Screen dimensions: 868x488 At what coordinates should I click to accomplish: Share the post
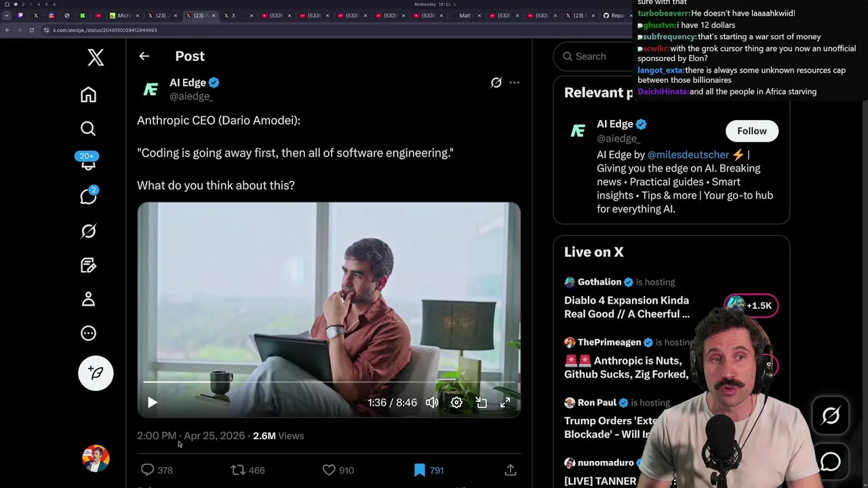point(511,470)
